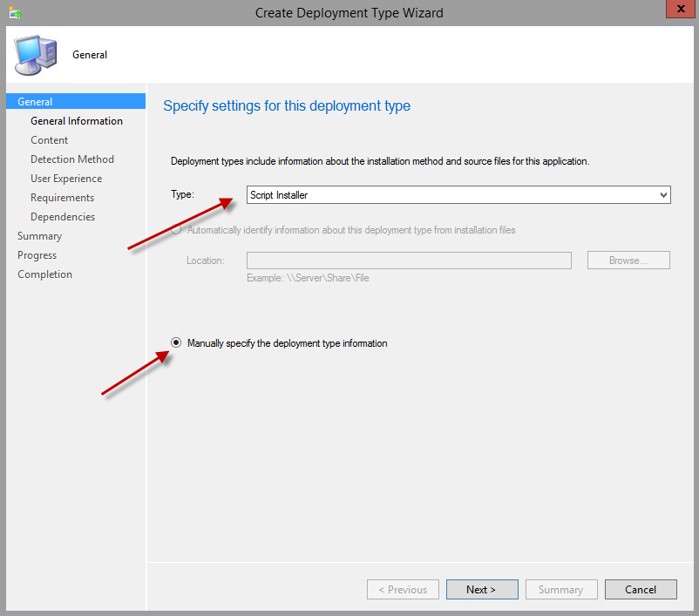
Task: Select User Experience in navigation
Action: tap(66, 179)
